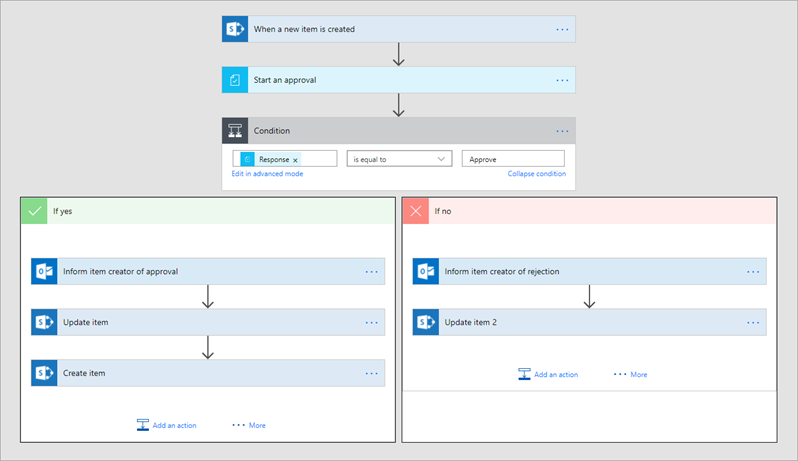Collapse the condition card
The height and width of the screenshot is (461, 798).
click(x=536, y=174)
